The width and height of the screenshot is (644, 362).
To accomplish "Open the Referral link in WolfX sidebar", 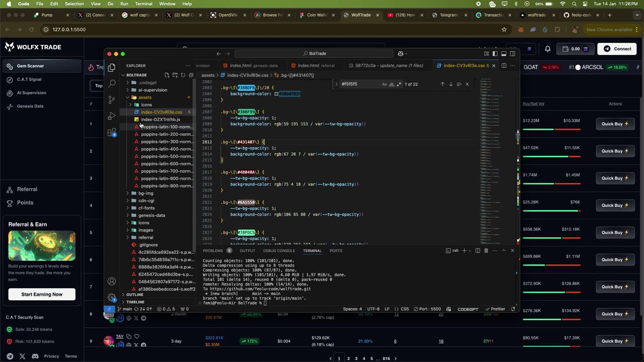I will coord(27,189).
